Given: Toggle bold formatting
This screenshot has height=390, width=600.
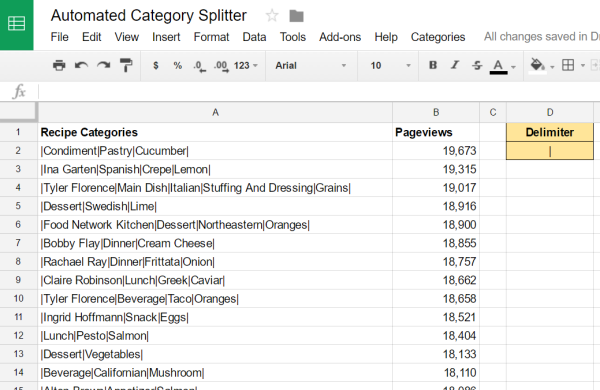Looking at the screenshot, I should click(x=433, y=65).
